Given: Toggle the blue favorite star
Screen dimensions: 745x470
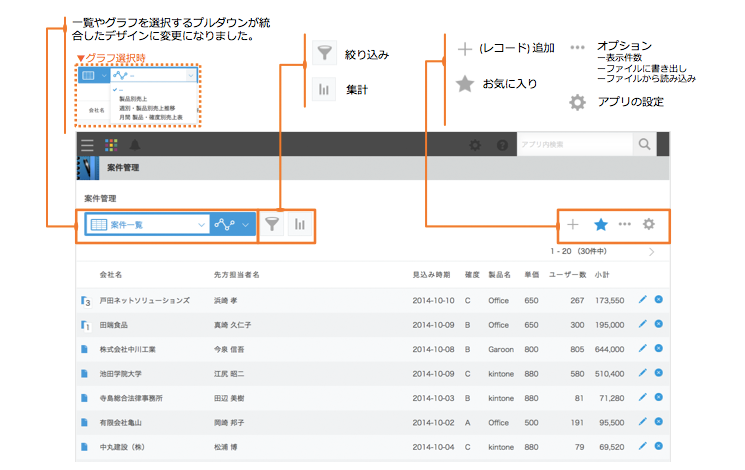Looking at the screenshot, I should (600, 225).
